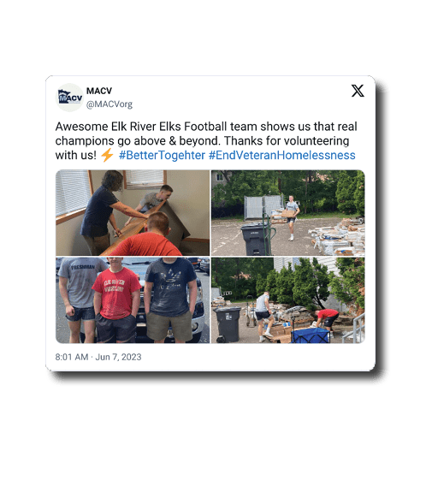The image size is (426, 504).
Task: Open the MACV display name link
Action: tap(99, 91)
